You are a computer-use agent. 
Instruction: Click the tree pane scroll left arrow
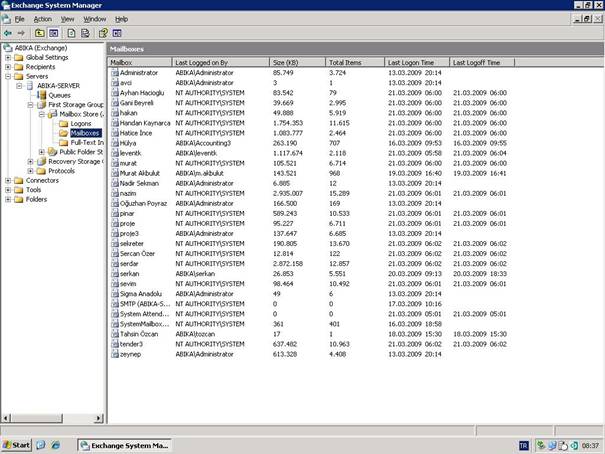click(6, 418)
